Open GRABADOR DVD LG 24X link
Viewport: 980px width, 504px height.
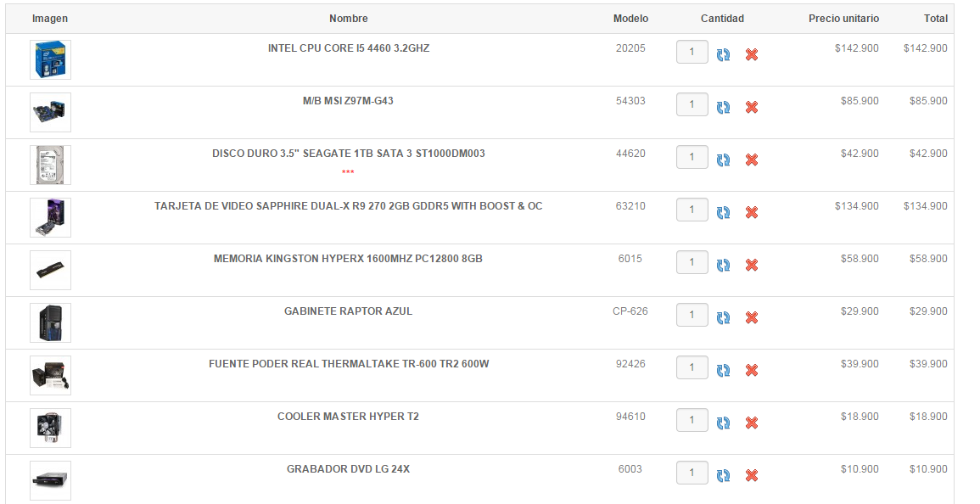(x=348, y=468)
